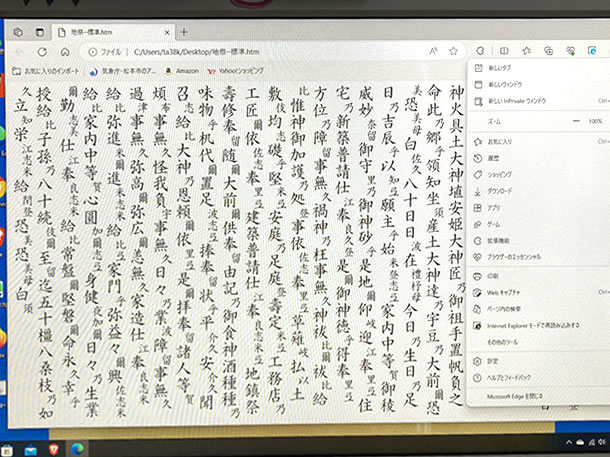
Task: Click the zoom out minus button
Action: 576,121
